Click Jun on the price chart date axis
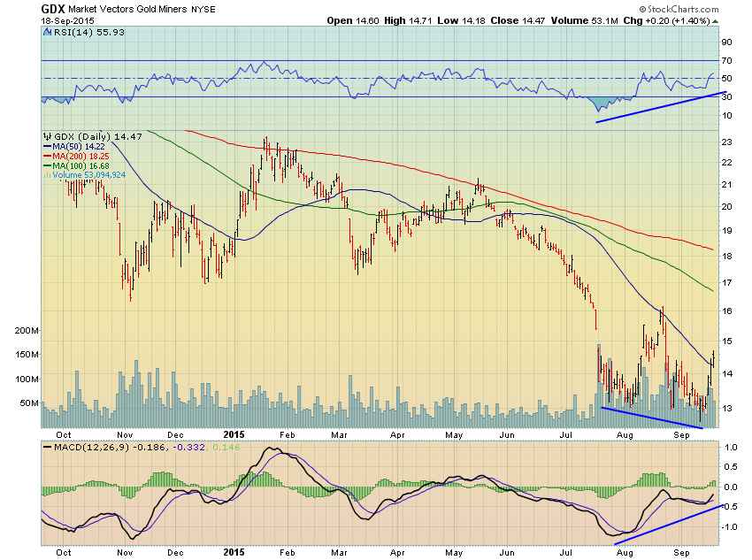Screen dimensions: 752x560 pos(507,435)
